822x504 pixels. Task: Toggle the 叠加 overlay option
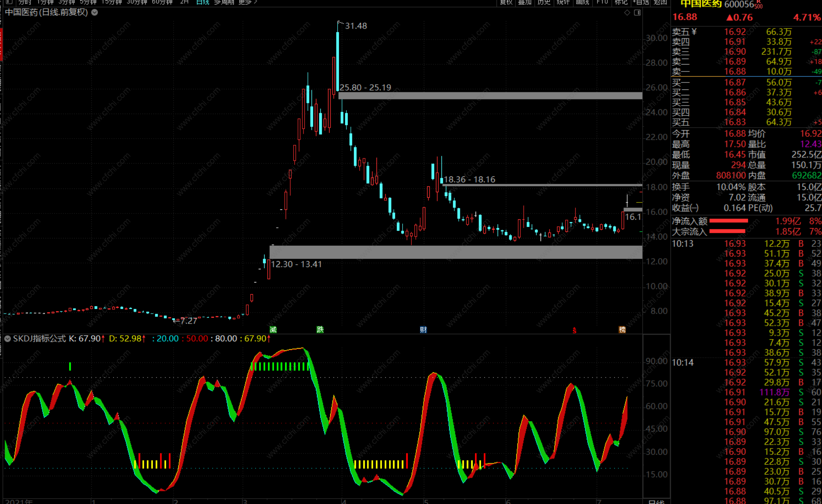(525, 2)
